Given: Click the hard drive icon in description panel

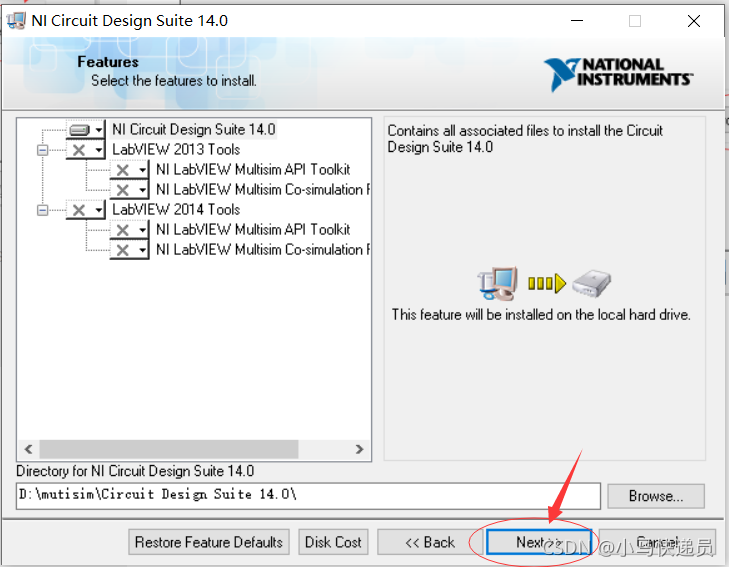Looking at the screenshot, I should point(591,283).
